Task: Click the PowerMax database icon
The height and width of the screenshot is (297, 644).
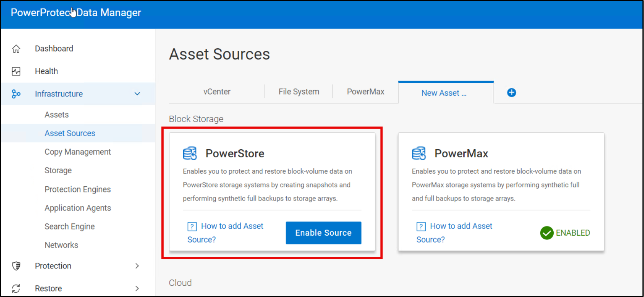Action: (419, 153)
